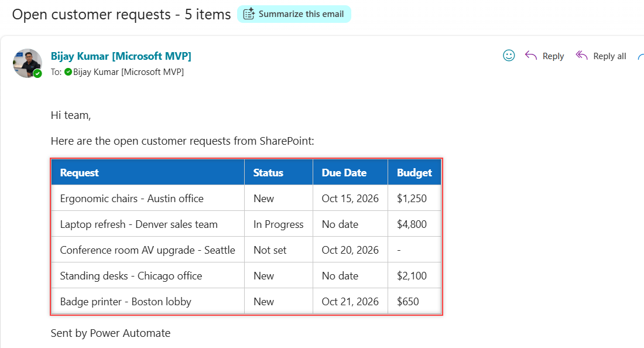The height and width of the screenshot is (348, 644).
Task: Click the recipient Bijay Kumar in To line
Action: tap(128, 72)
